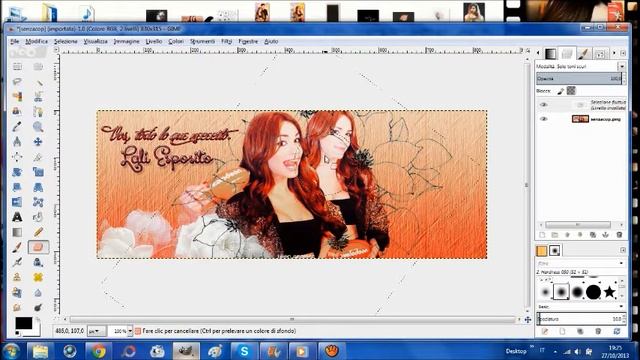640x360 pixels.
Task: Select the Flip tool
Action: coord(17,202)
